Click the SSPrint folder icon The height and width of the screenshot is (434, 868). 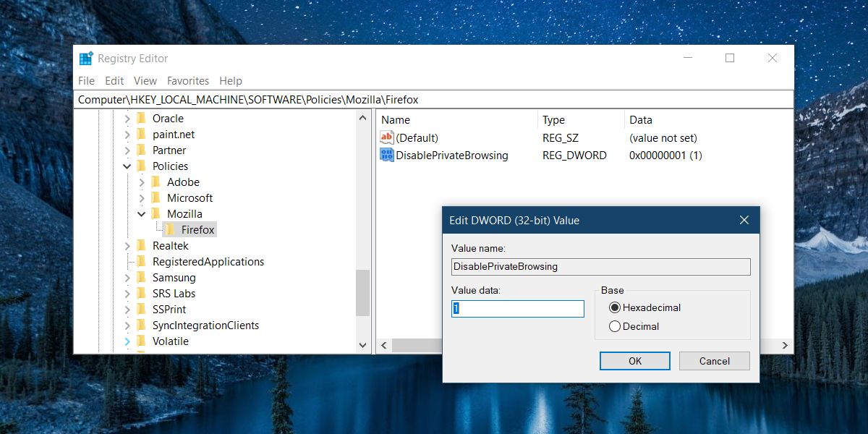[141, 310]
